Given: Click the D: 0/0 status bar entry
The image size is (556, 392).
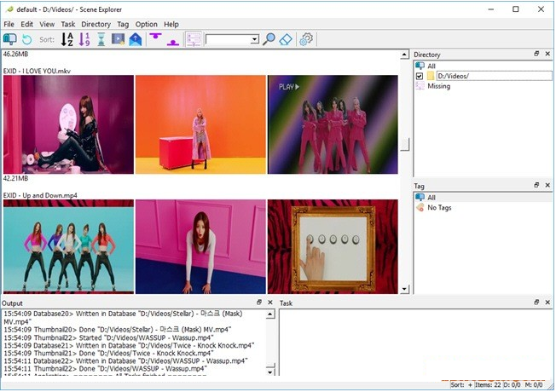Looking at the screenshot, I should 512,384.
